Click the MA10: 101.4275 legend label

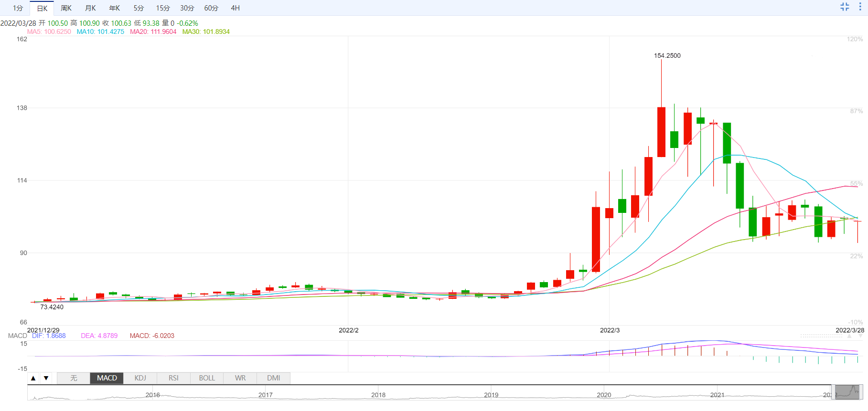pos(100,32)
